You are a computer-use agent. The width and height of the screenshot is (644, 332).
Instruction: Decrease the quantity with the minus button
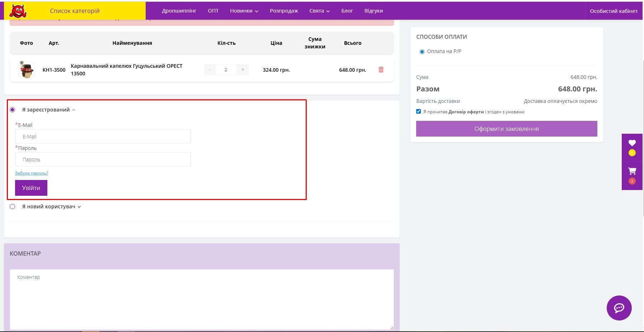click(210, 70)
